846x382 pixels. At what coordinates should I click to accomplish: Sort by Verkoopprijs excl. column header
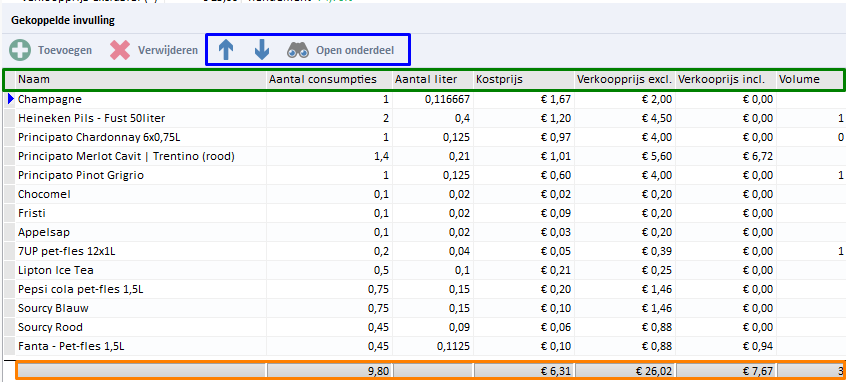click(x=625, y=79)
